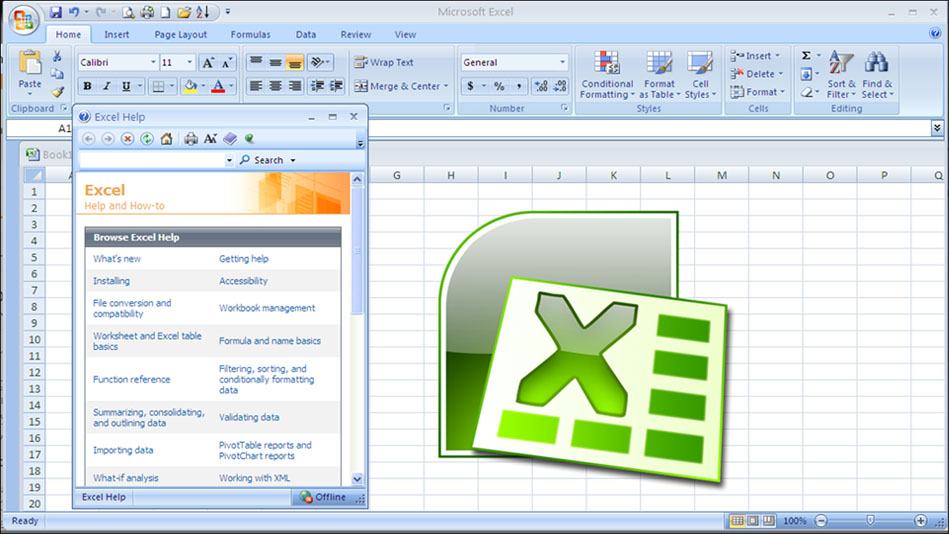Toggle Bold formatting
This screenshot has height=534, width=950.
point(87,86)
